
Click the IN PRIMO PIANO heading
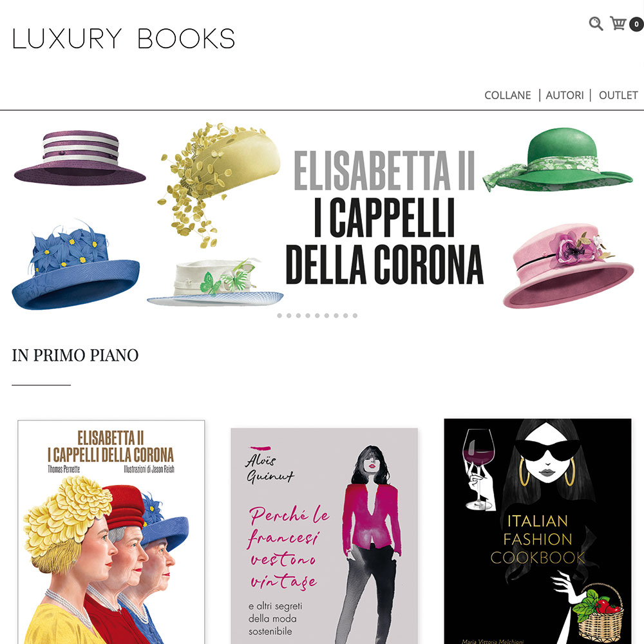tap(75, 355)
